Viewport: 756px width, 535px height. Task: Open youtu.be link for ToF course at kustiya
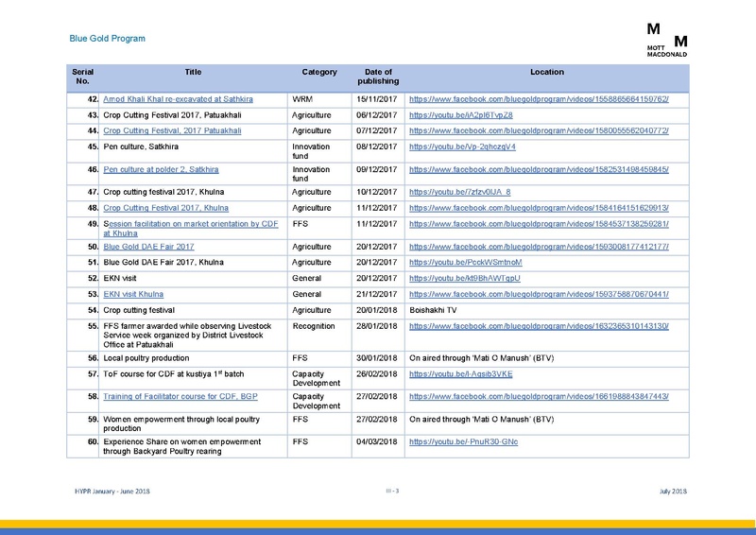460,374
